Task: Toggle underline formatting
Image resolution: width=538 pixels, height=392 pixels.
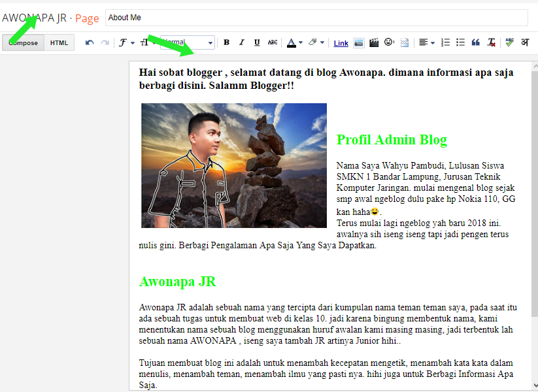Action: click(x=255, y=42)
